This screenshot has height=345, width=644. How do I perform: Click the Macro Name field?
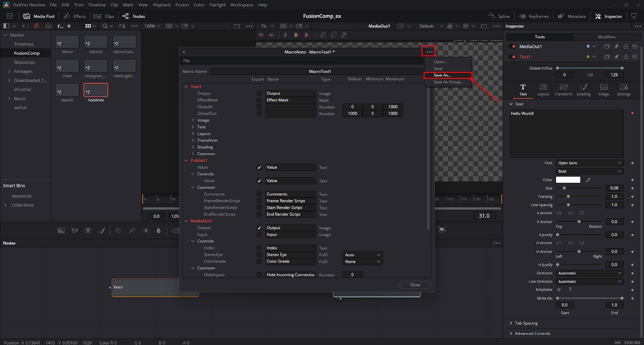tap(320, 71)
